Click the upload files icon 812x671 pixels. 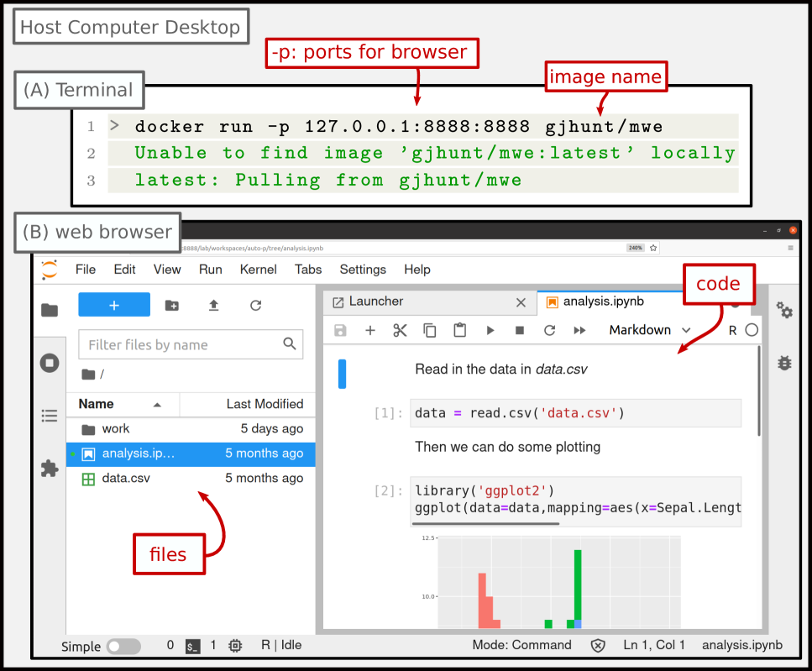click(213, 306)
